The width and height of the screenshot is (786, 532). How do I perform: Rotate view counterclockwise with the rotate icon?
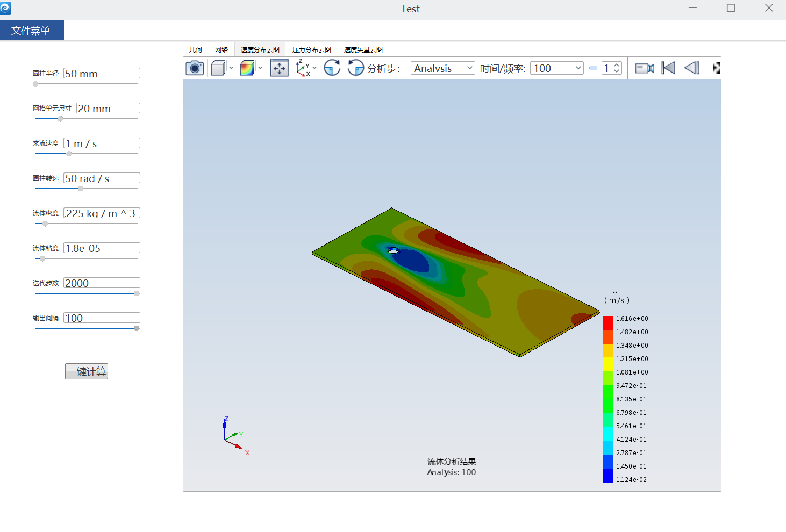point(355,68)
